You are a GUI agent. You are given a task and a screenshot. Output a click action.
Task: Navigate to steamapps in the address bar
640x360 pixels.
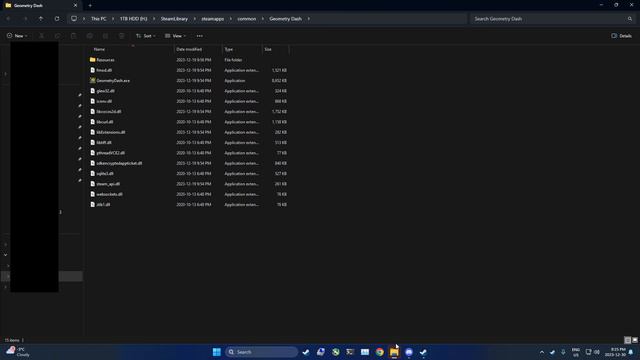point(213,19)
